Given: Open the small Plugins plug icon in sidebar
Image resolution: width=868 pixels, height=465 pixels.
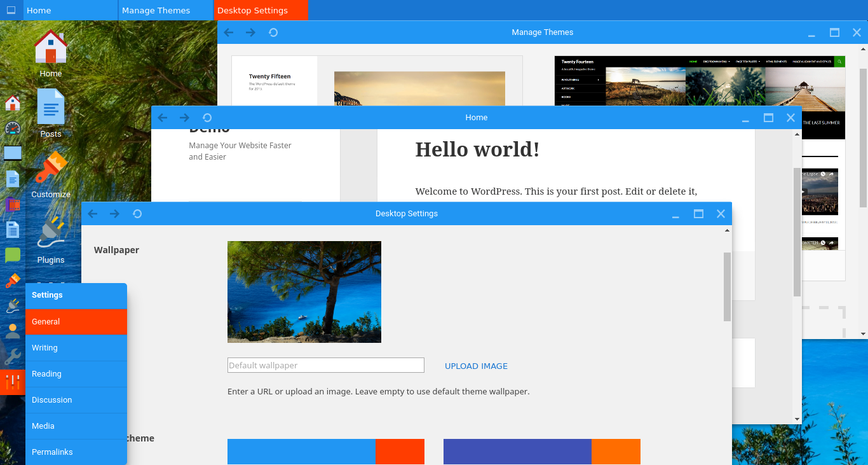Looking at the screenshot, I should (13, 306).
